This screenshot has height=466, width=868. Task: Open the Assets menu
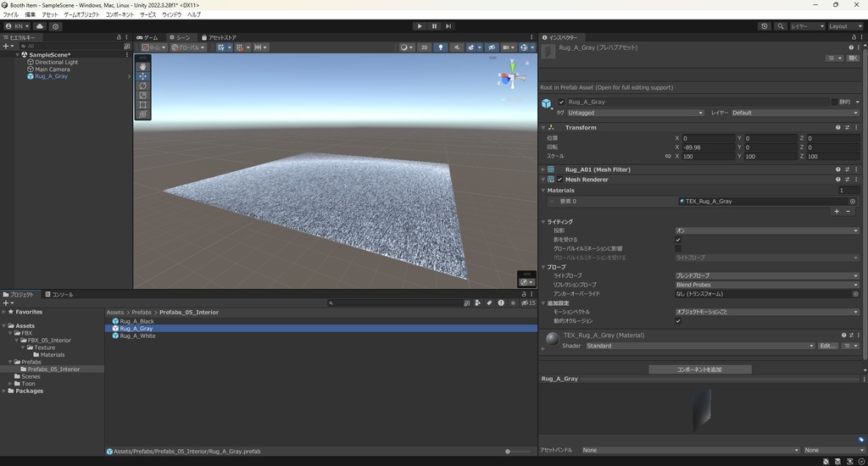[50, 14]
